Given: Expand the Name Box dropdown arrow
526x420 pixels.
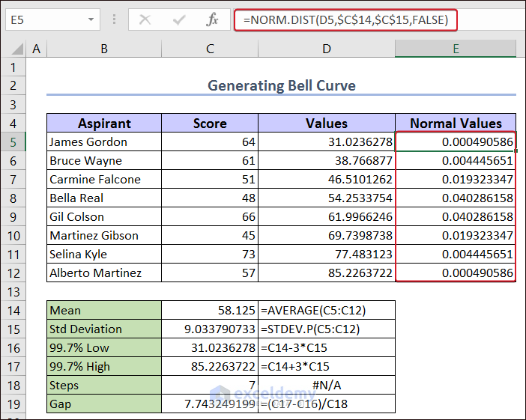Looking at the screenshot, I should [x=91, y=20].
